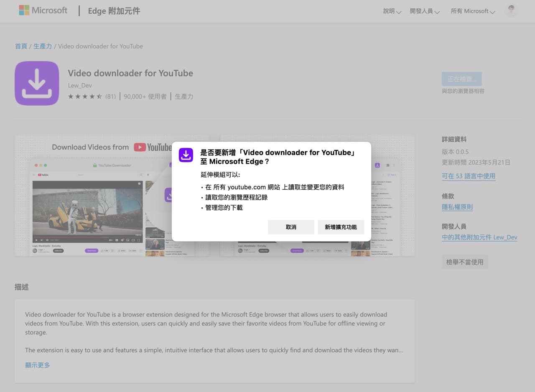The image size is (535, 392).
Task: Expand description with 顯示更多
Action: pyautogui.click(x=38, y=365)
